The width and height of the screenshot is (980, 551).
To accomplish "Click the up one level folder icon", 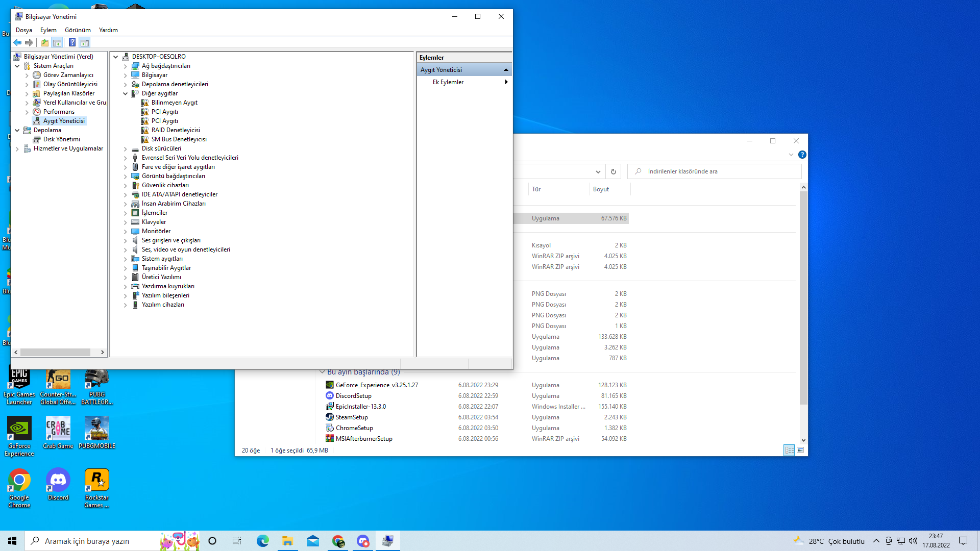I will pos(45,43).
